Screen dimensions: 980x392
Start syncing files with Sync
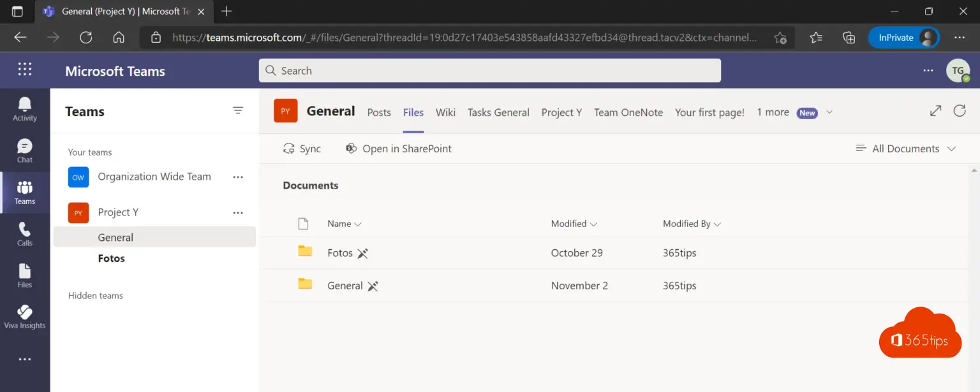click(x=302, y=148)
